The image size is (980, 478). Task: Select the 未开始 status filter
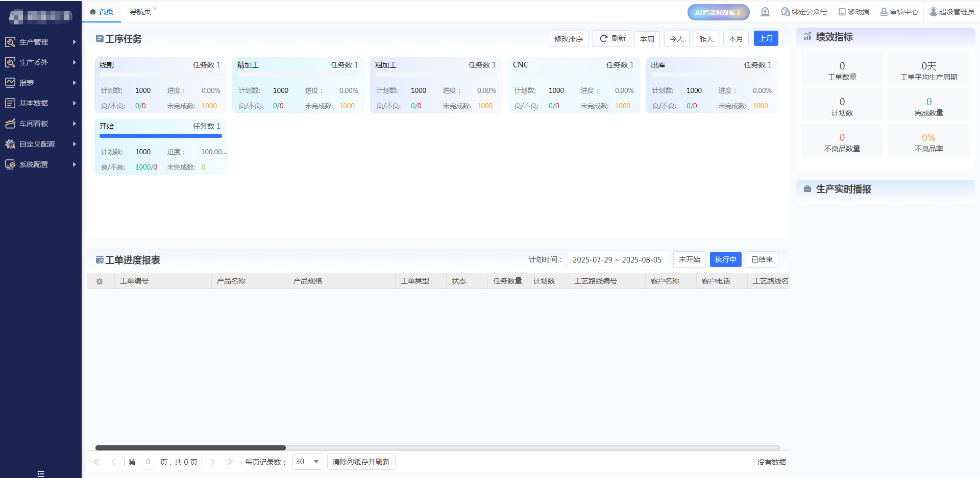click(689, 259)
